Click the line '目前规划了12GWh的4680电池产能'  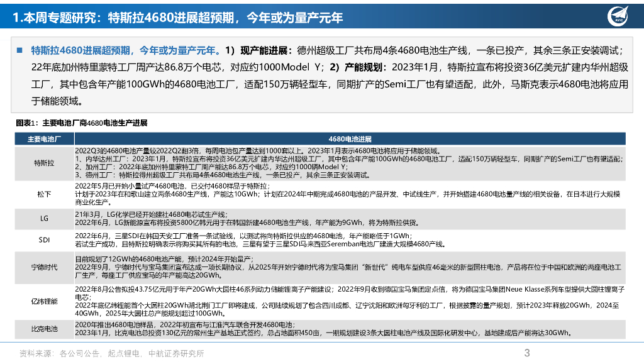(164, 260)
